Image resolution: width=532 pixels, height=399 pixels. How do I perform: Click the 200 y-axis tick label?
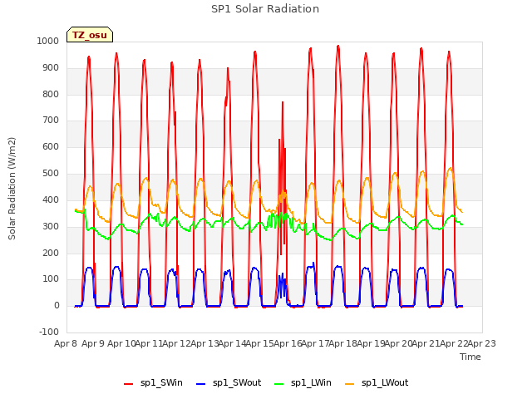[51, 253]
